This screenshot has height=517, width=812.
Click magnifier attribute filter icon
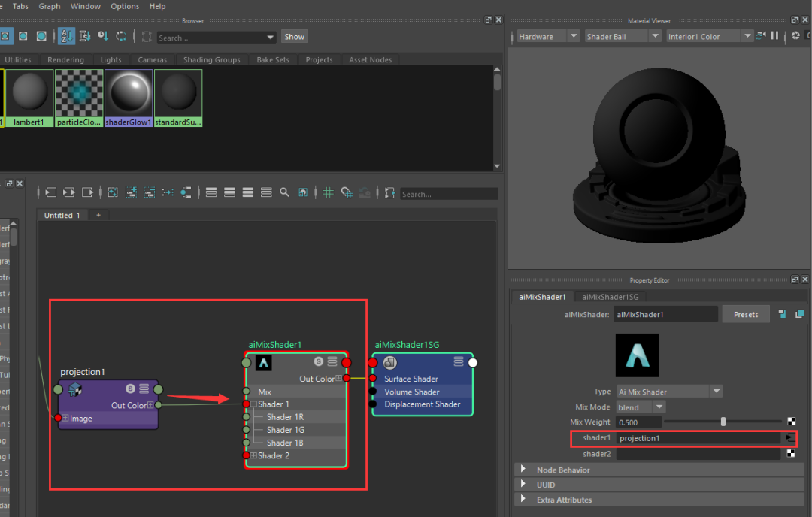pos(284,192)
